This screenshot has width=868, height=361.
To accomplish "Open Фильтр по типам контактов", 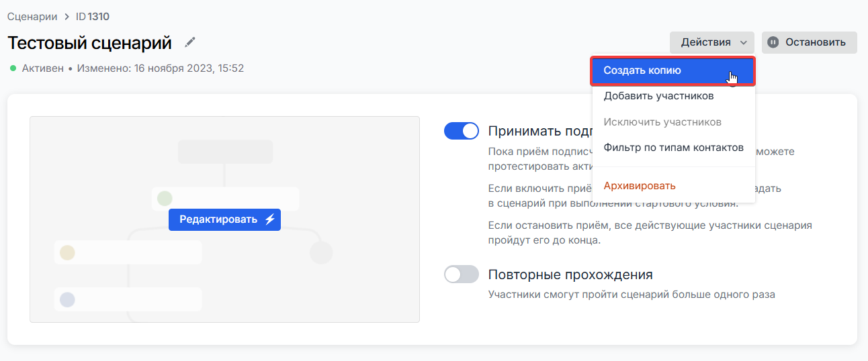I will (673, 148).
